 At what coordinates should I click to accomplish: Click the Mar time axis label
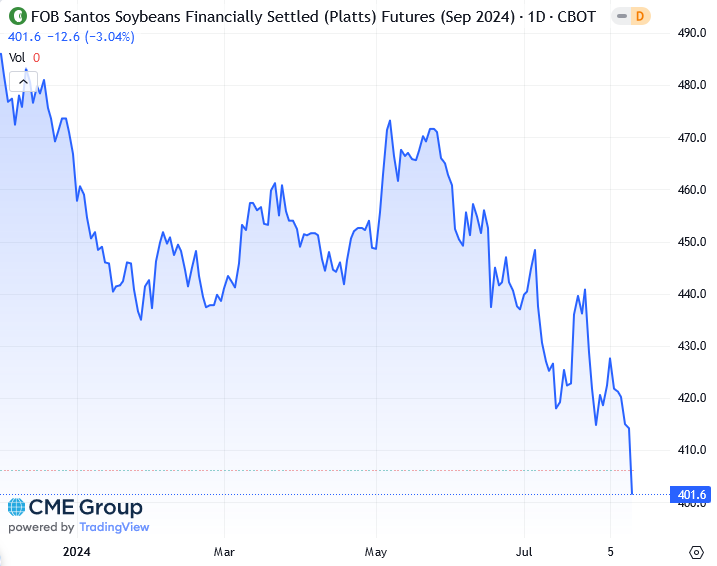(x=225, y=551)
